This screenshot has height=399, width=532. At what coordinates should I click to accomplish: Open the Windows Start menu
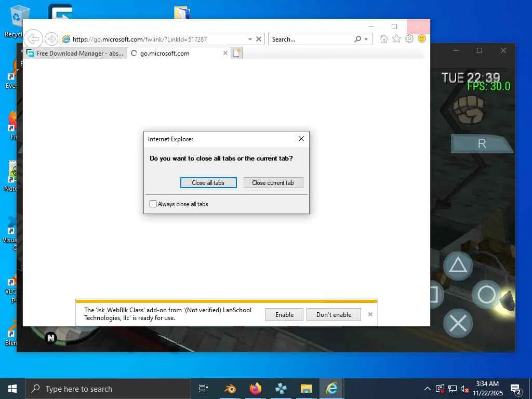coord(12,389)
